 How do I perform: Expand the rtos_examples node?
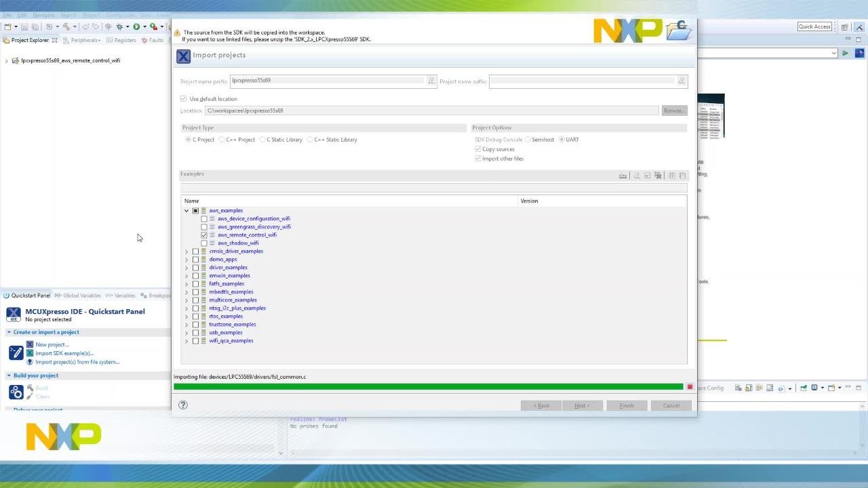(x=186, y=317)
